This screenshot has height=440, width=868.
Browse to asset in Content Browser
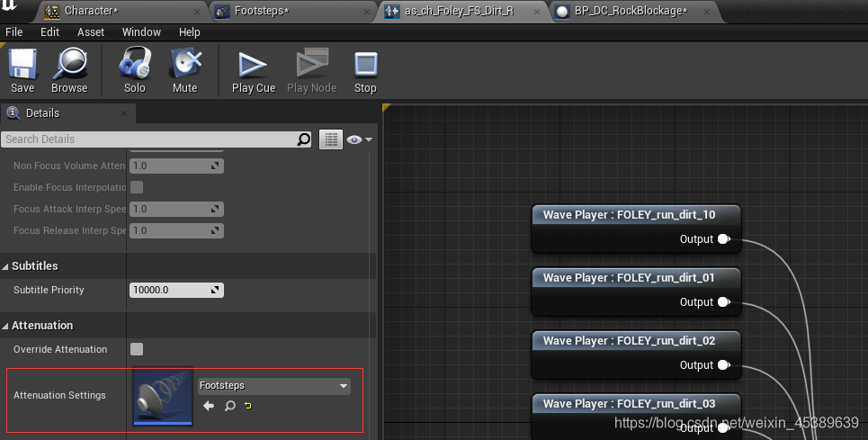[x=69, y=71]
